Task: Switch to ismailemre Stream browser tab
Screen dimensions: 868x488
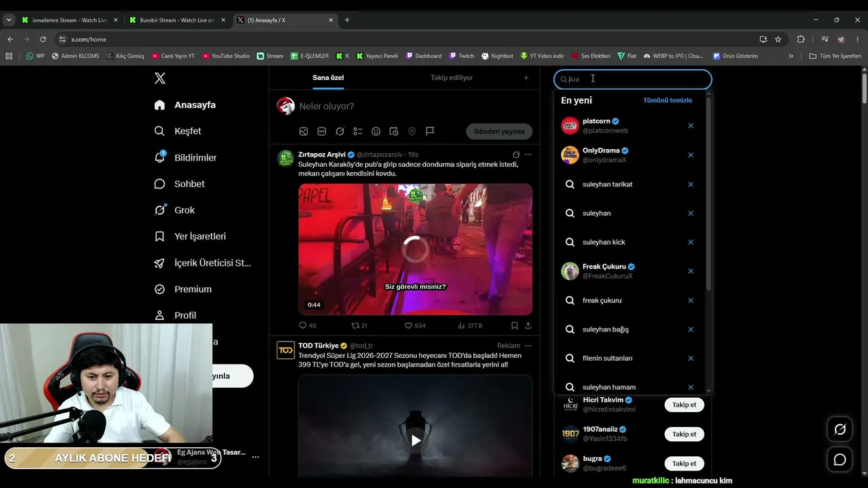Action: pos(70,20)
